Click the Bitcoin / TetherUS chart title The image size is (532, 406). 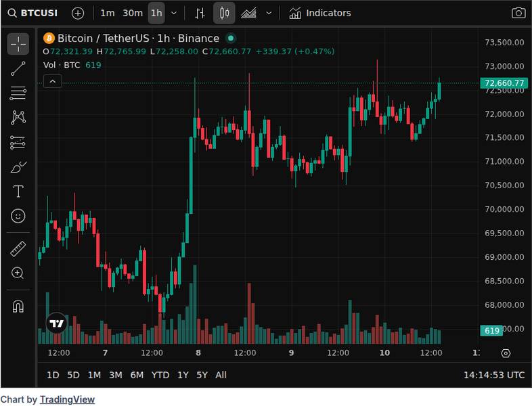138,39
